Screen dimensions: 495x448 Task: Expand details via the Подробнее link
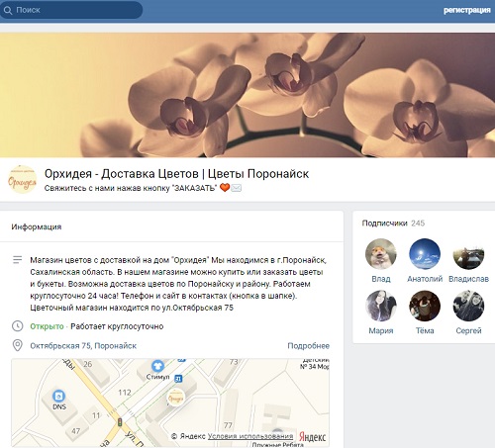(x=308, y=346)
